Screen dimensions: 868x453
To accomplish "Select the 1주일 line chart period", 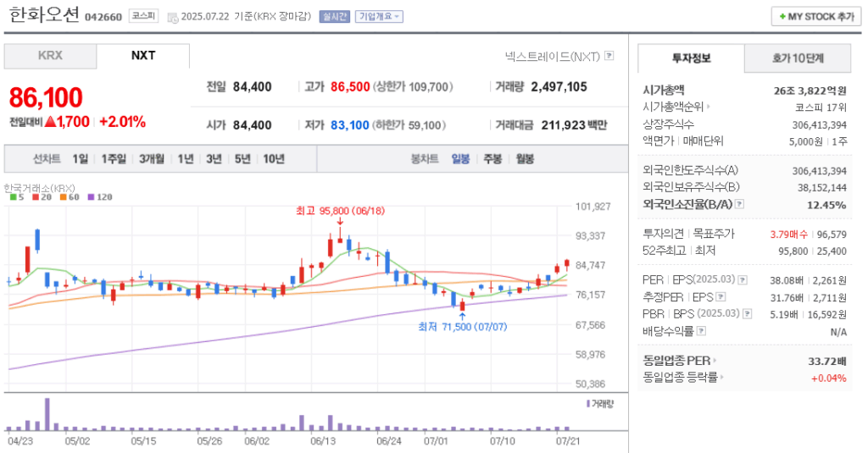I will 114,159.
